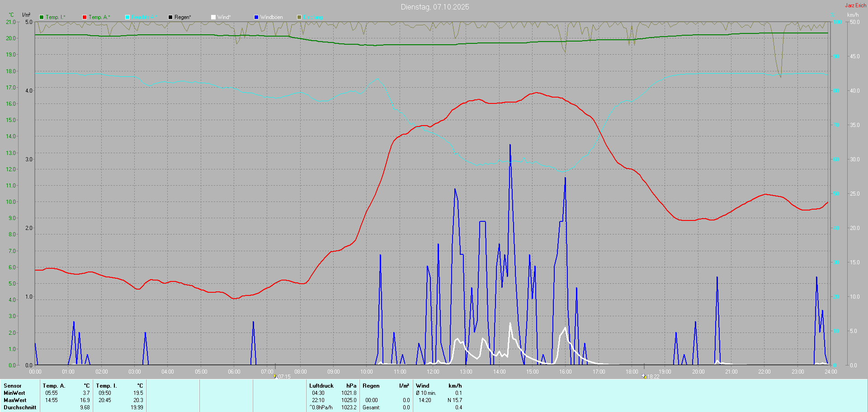Click the white Wind legend square
The width and height of the screenshot is (868, 412).
tap(213, 17)
